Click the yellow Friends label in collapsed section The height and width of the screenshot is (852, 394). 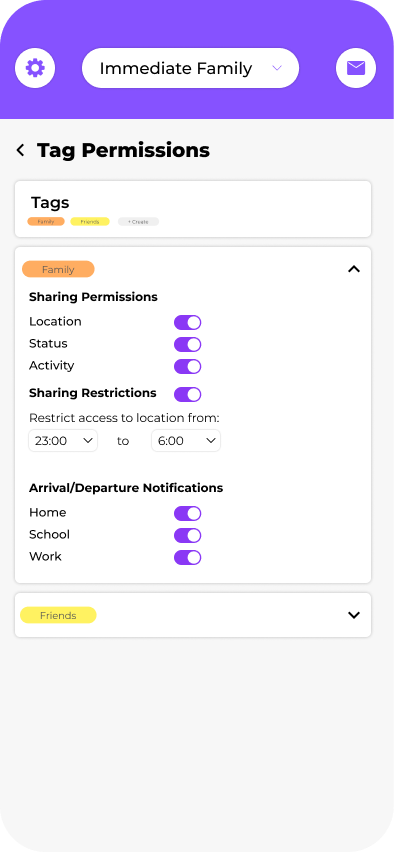[58, 615]
